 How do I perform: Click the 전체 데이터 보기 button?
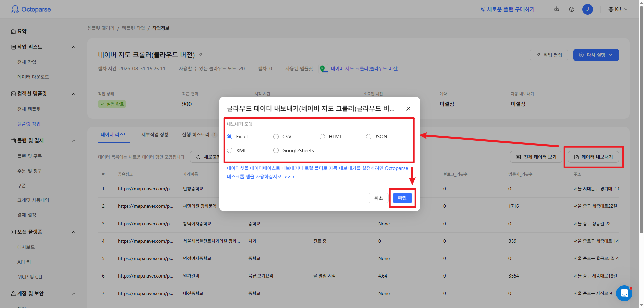pyautogui.click(x=536, y=157)
